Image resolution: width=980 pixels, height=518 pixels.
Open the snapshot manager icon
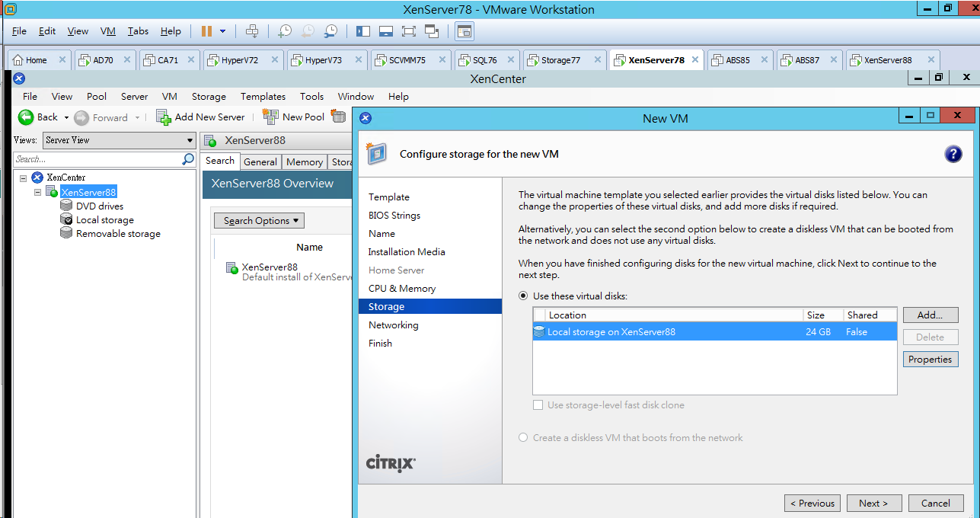[330, 31]
